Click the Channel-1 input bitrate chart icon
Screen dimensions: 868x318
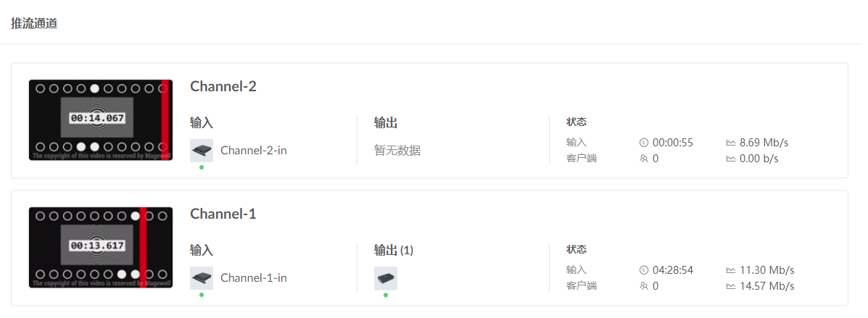[730, 270]
